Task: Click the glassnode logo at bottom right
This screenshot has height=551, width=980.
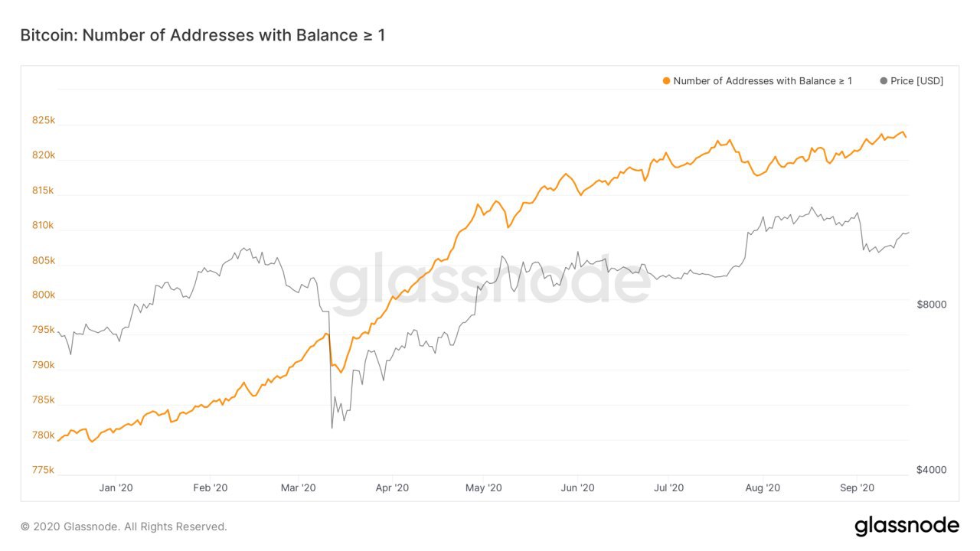Action: pos(906,526)
